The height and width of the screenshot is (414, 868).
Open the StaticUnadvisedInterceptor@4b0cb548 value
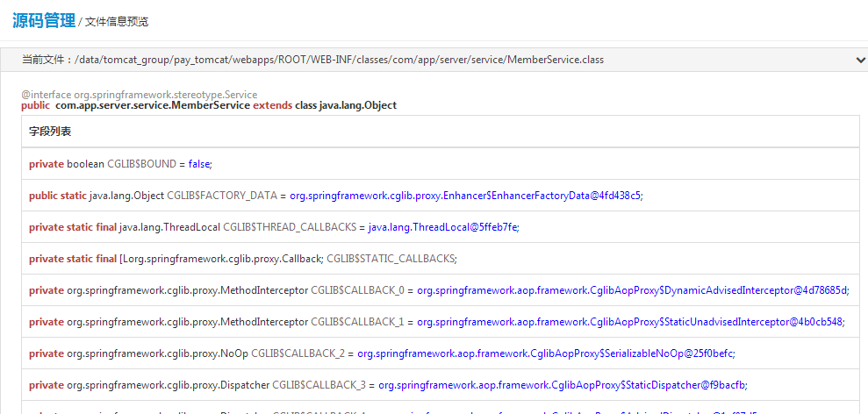pyautogui.click(x=629, y=322)
